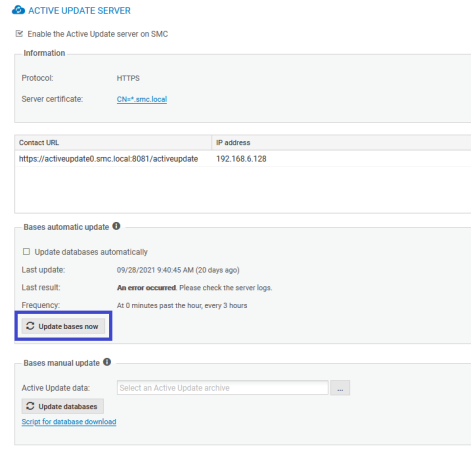Click the Update databases button
This screenshot has height=461, width=471.
point(63,406)
